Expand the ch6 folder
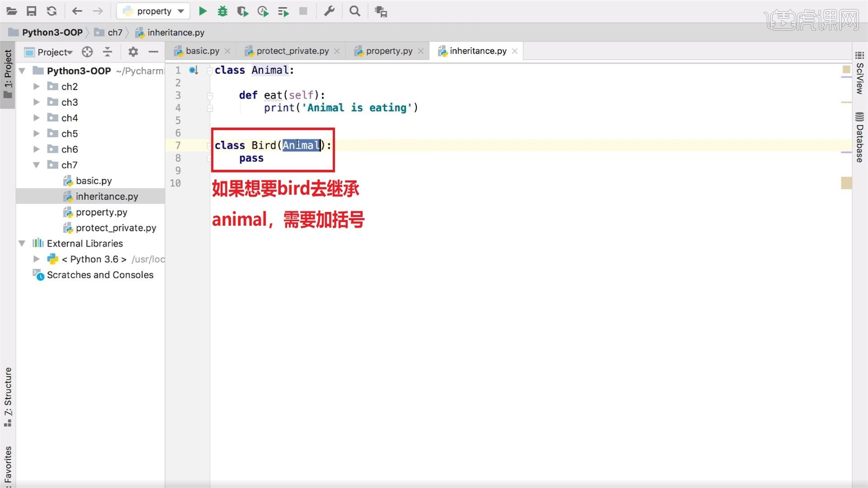 coord(36,149)
